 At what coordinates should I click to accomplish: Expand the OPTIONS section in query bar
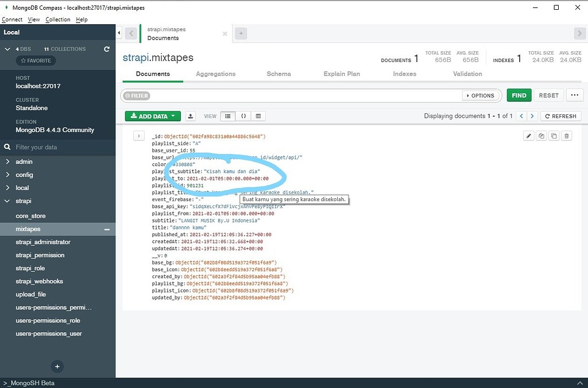coord(481,95)
